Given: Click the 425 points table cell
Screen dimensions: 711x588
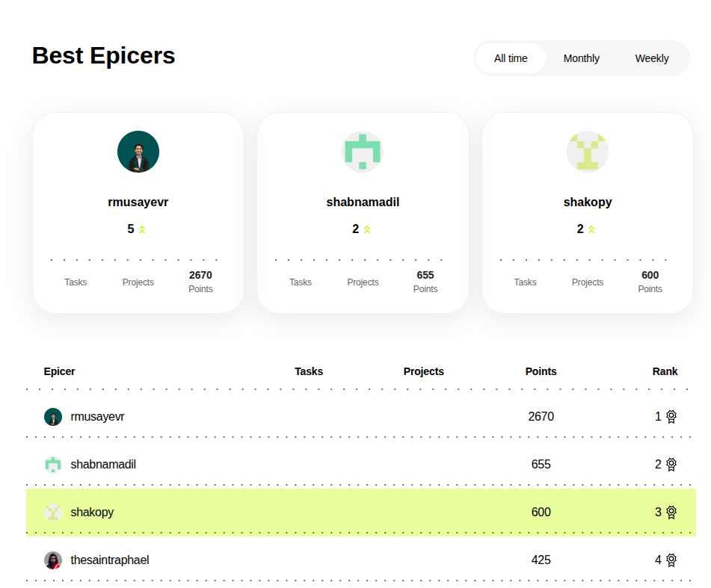Looking at the screenshot, I should pos(541,560).
